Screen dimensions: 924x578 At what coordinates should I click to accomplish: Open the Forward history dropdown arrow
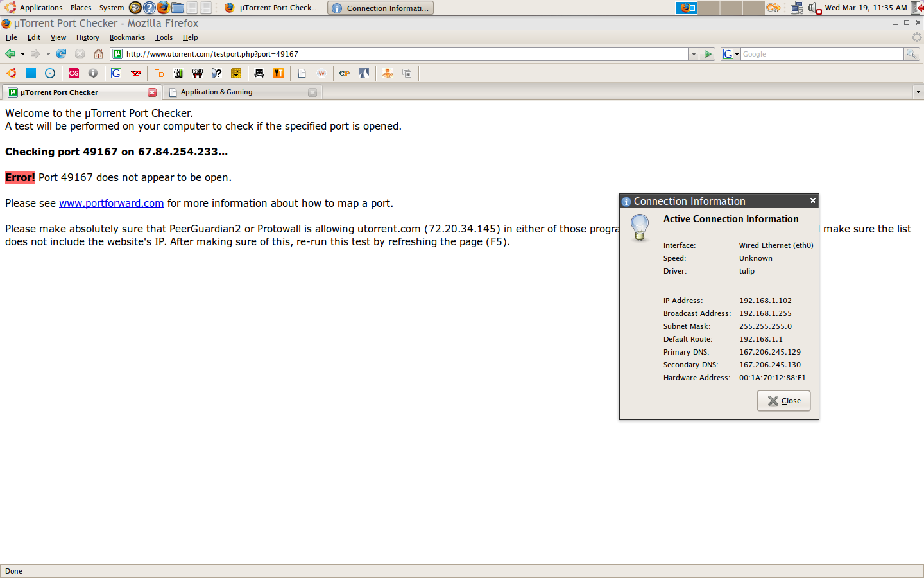coord(48,54)
